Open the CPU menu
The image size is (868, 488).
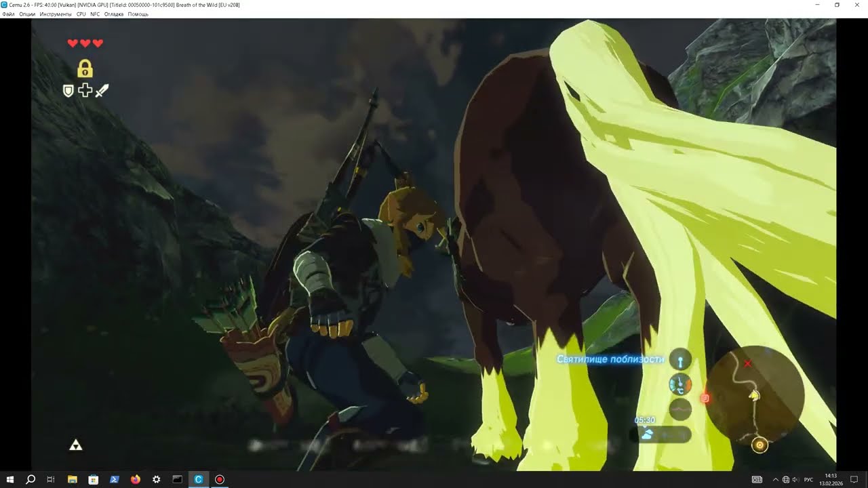click(81, 14)
